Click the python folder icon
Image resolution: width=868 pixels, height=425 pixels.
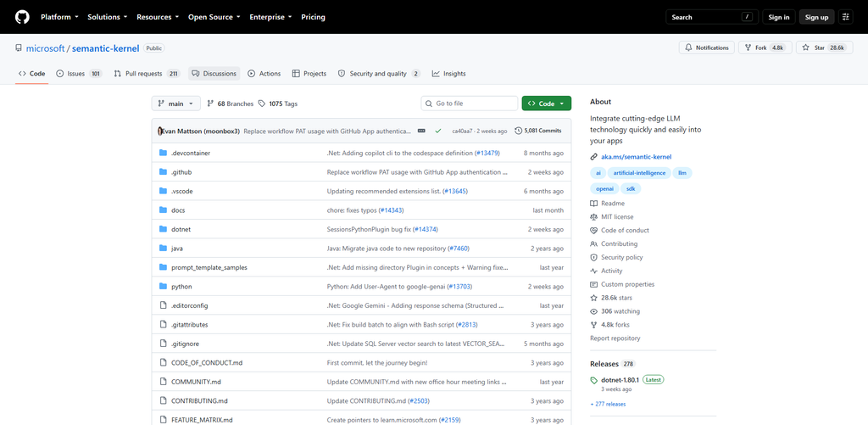163,287
